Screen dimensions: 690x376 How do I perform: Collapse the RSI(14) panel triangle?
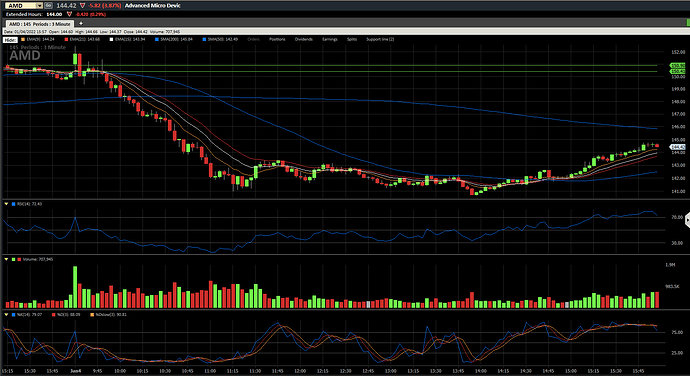point(6,204)
